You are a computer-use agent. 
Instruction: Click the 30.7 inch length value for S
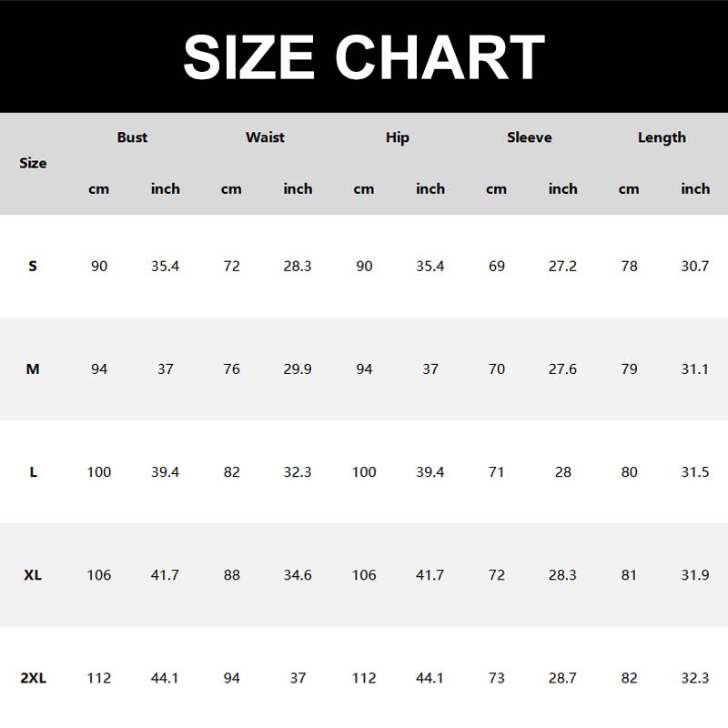point(695,267)
